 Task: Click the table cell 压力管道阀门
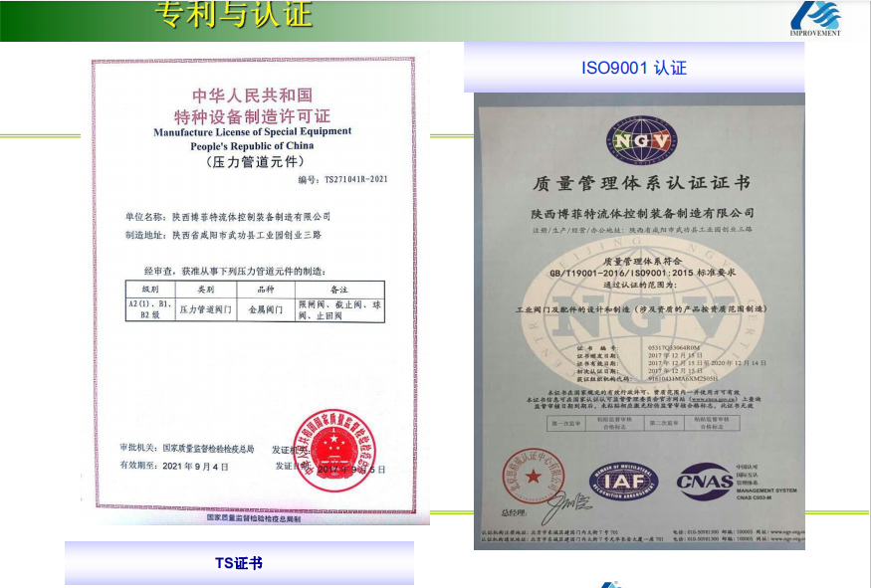click(206, 309)
